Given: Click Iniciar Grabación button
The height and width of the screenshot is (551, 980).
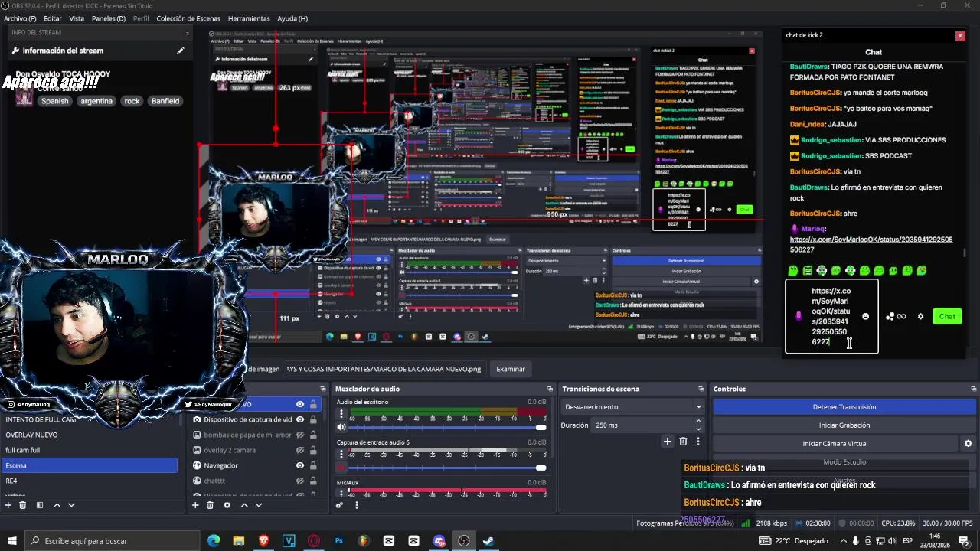Looking at the screenshot, I should (x=844, y=425).
